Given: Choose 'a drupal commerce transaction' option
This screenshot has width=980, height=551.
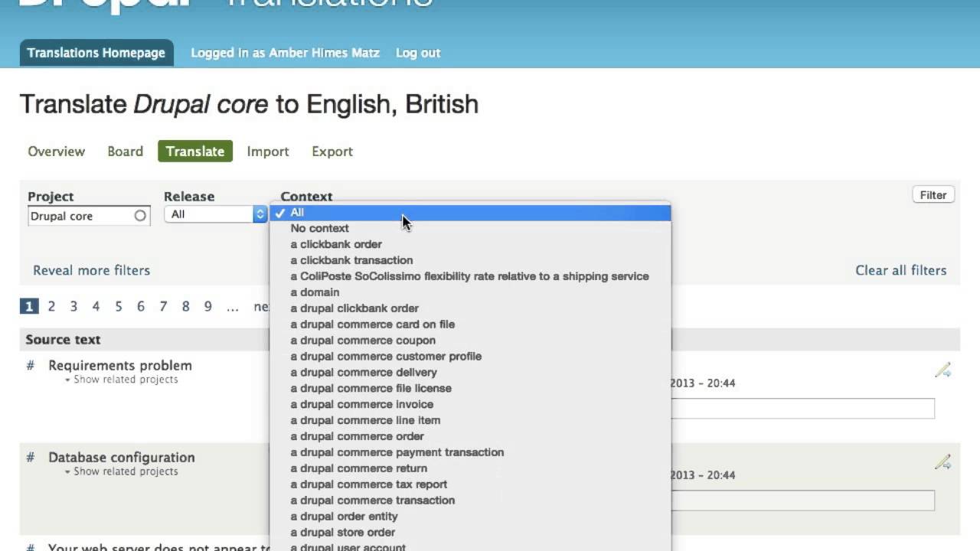Looking at the screenshot, I should (x=470, y=501).
